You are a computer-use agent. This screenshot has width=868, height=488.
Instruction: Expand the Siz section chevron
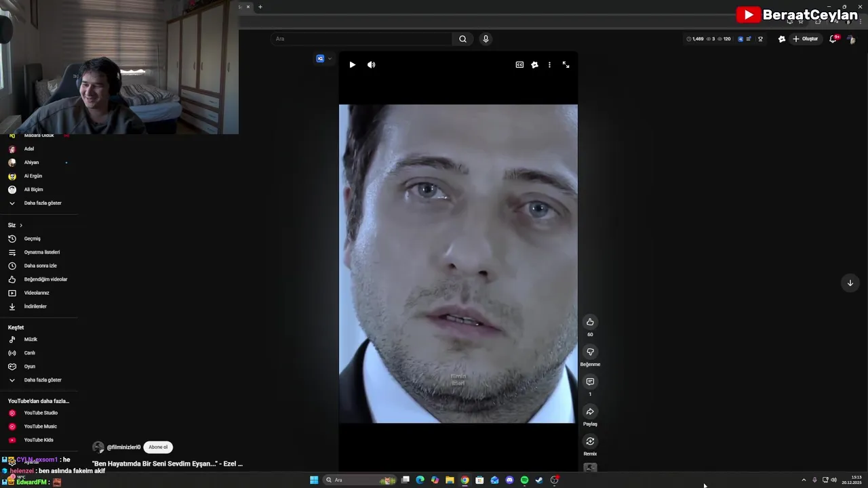(x=21, y=225)
